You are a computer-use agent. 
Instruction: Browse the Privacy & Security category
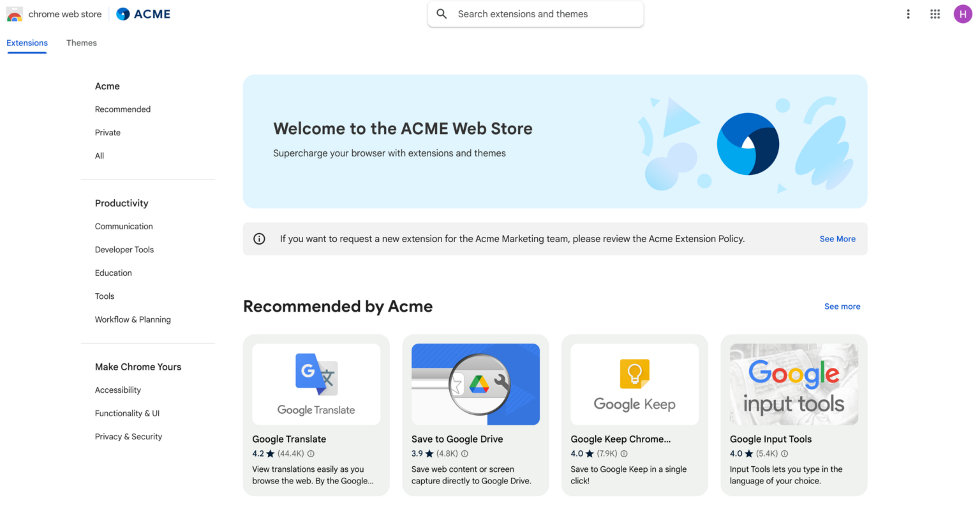[x=128, y=436]
